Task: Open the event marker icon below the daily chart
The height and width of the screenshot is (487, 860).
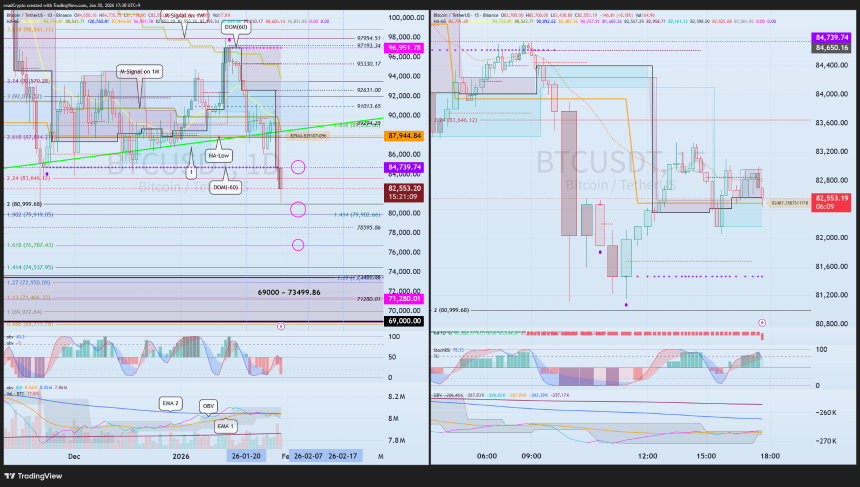Action: tap(281, 326)
